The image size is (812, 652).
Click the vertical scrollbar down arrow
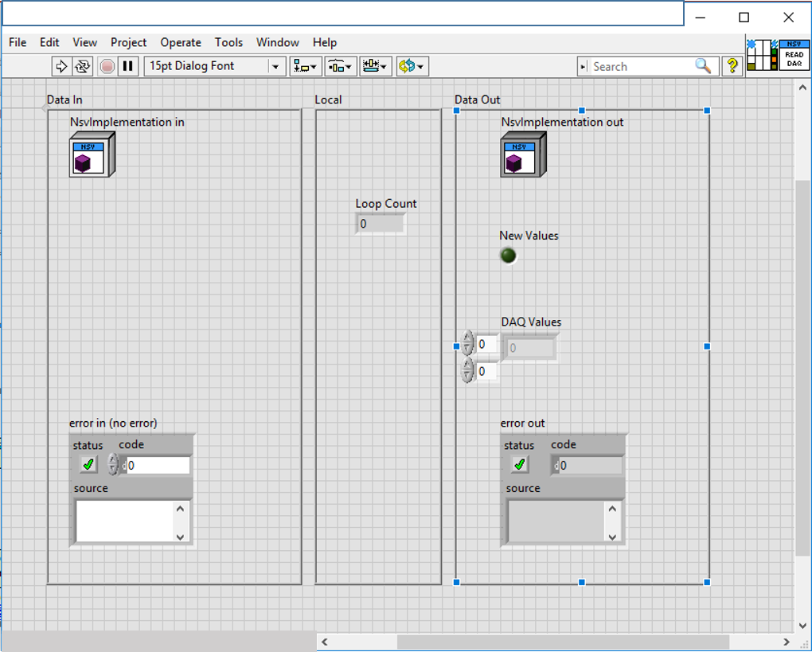click(802, 625)
